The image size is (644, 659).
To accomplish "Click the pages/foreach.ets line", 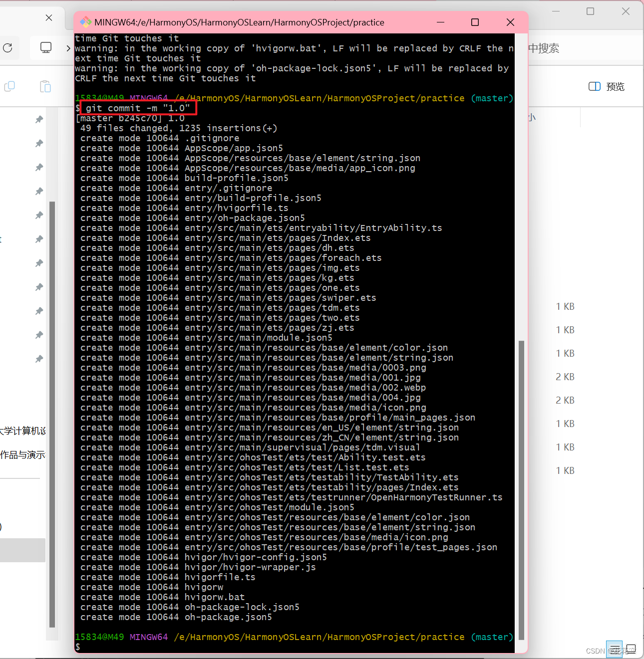I will (231, 258).
